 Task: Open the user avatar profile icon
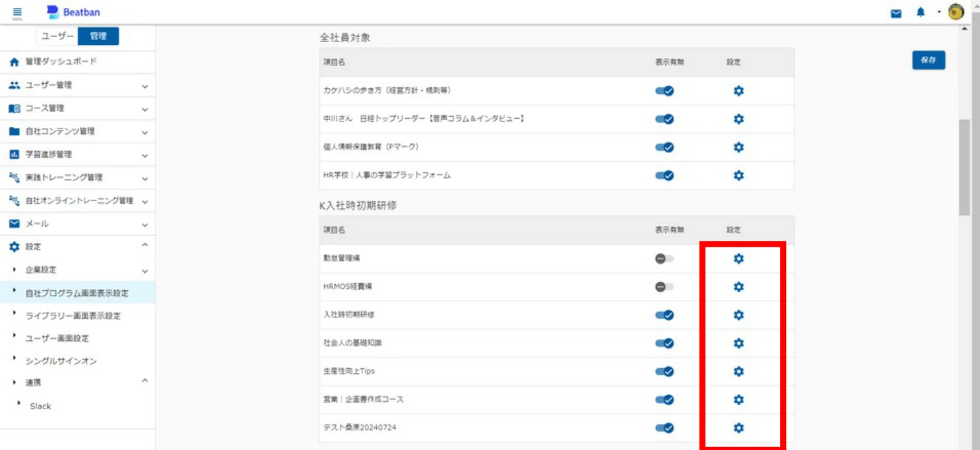[956, 13]
